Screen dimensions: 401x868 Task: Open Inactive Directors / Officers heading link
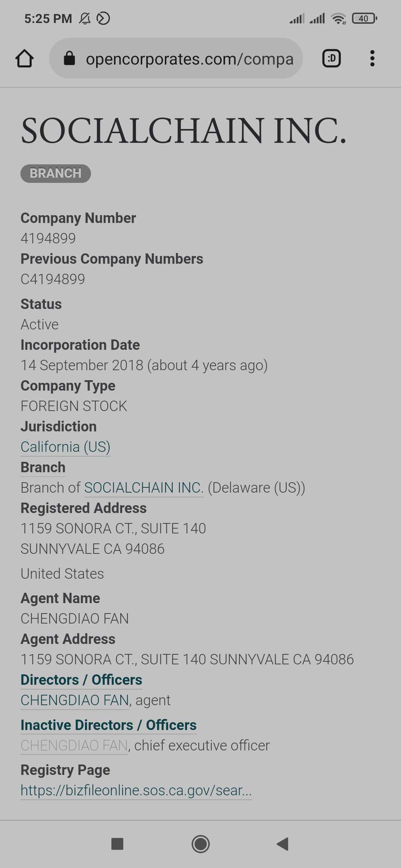108,725
